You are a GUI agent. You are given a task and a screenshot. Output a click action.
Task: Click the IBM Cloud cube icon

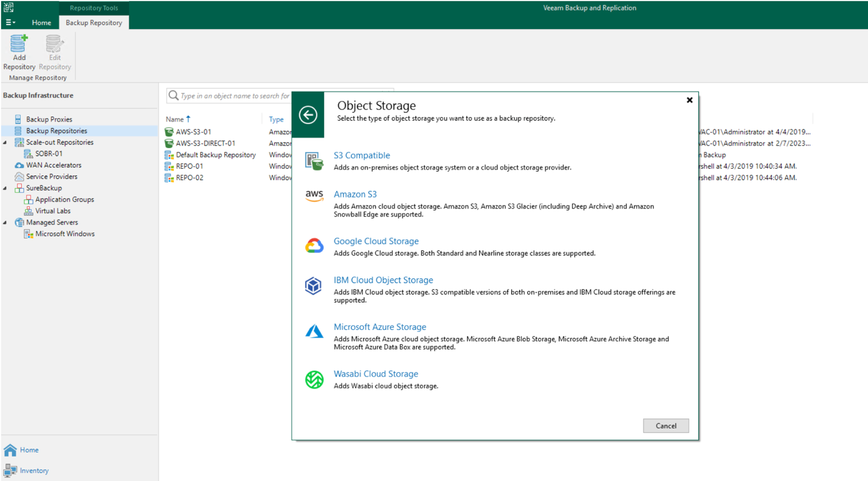(x=314, y=286)
